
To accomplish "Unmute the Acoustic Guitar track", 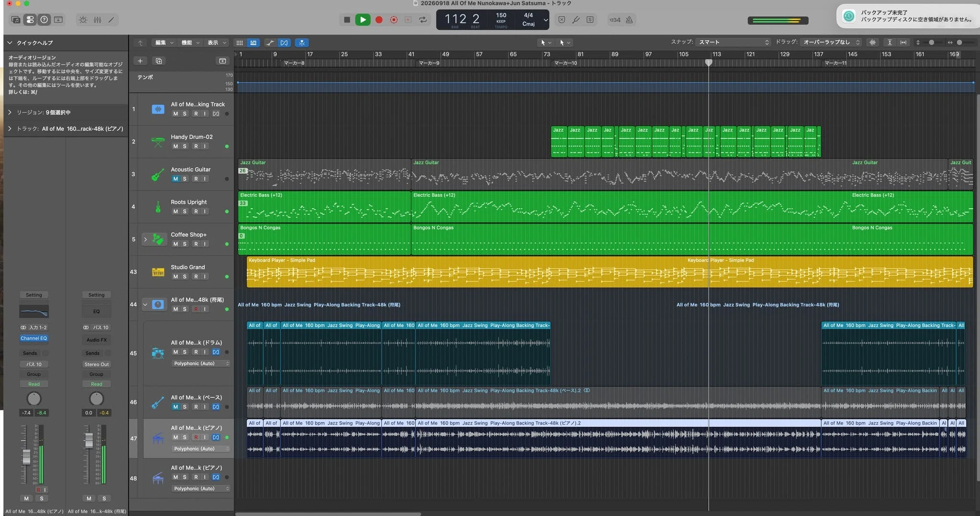I will (176, 179).
